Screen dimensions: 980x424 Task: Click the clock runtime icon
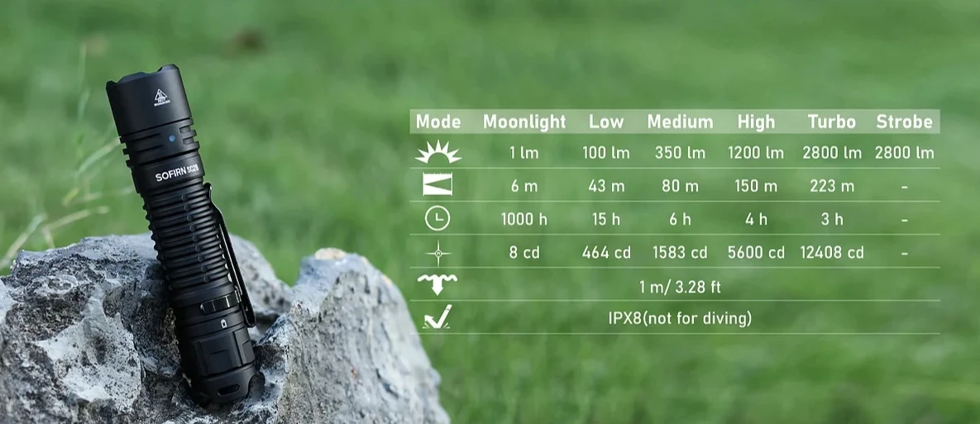click(437, 218)
